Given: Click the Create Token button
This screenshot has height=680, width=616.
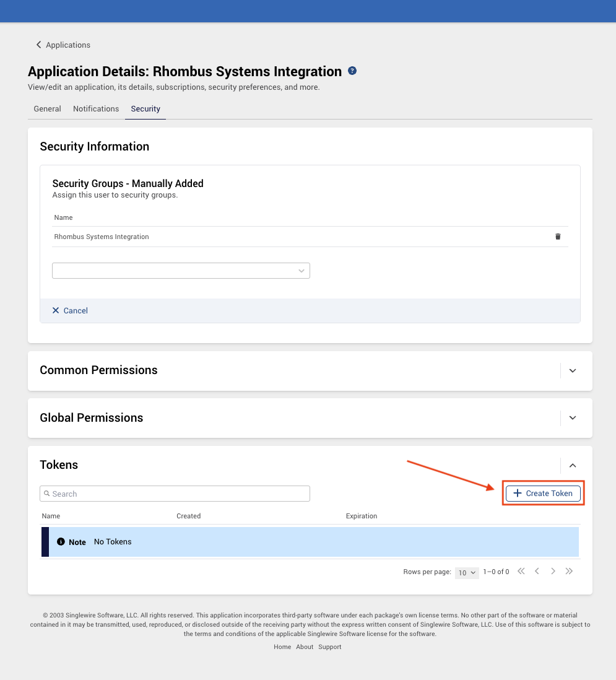Looking at the screenshot, I should (543, 494).
